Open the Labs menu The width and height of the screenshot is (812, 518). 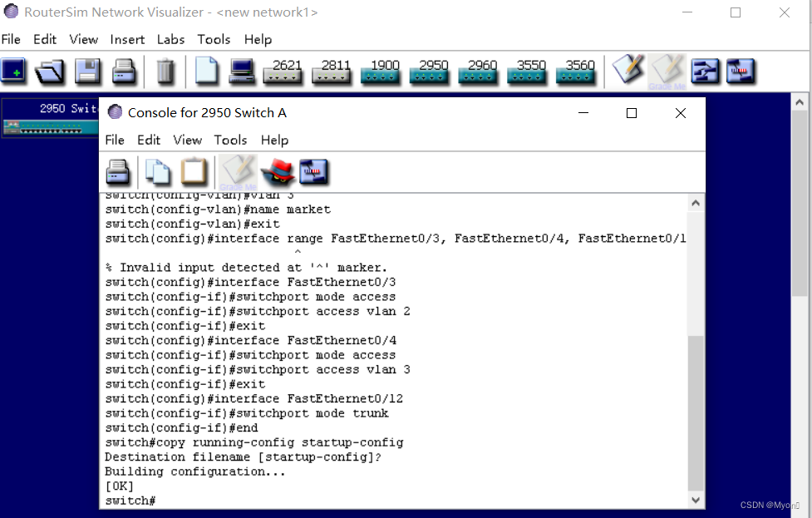pyautogui.click(x=170, y=39)
